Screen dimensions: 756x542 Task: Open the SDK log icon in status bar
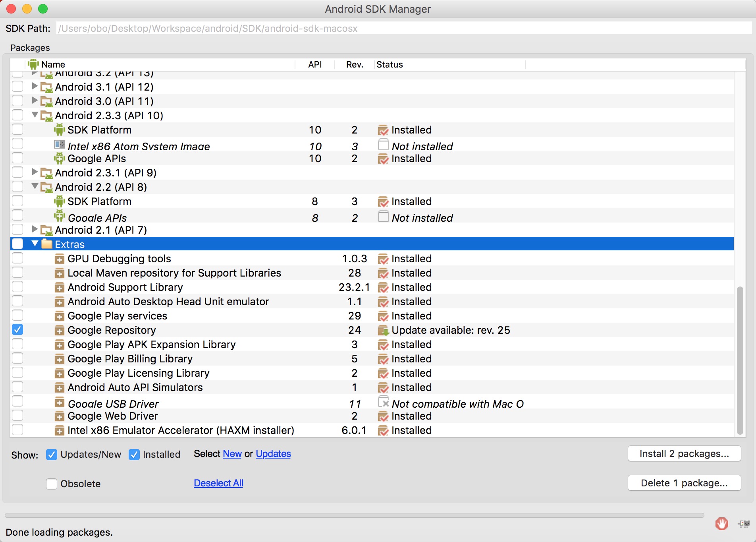point(744,524)
